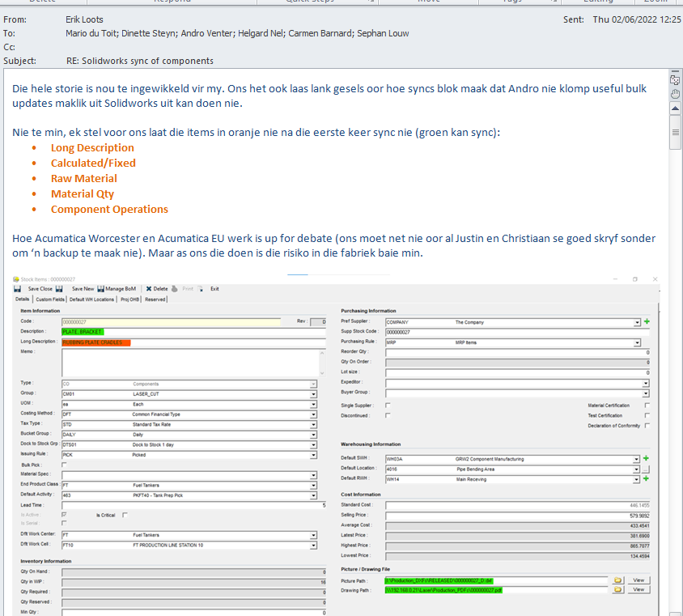Open folder browse icon for Picture Path

click(x=617, y=580)
